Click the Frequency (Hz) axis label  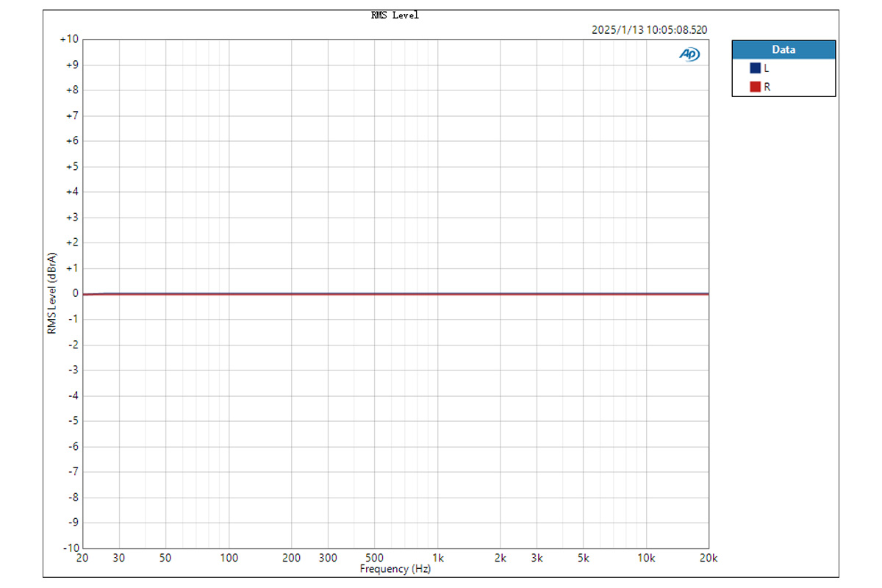click(395, 568)
